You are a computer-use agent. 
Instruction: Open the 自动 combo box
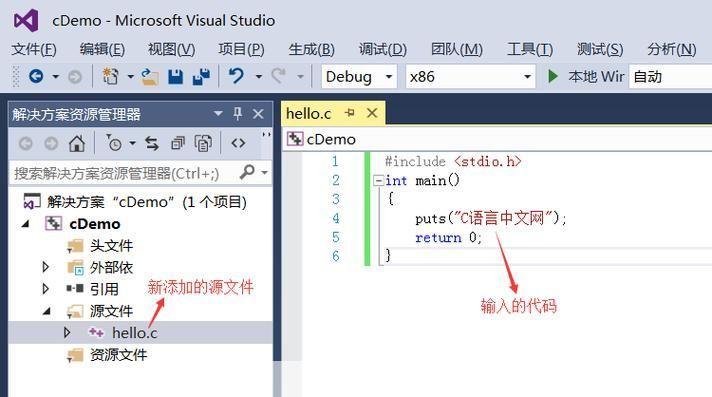tap(670, 76)
